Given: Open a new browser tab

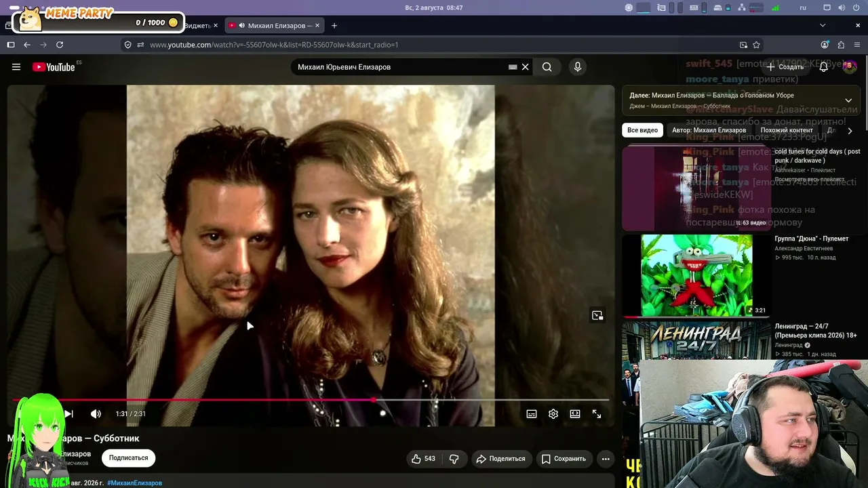Looking at the screenshot, I should (334, 26).
